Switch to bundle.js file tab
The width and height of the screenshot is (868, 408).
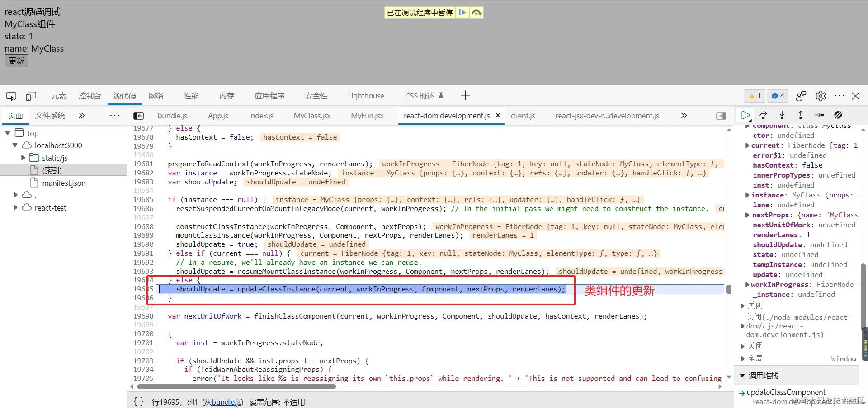point(172,116)
